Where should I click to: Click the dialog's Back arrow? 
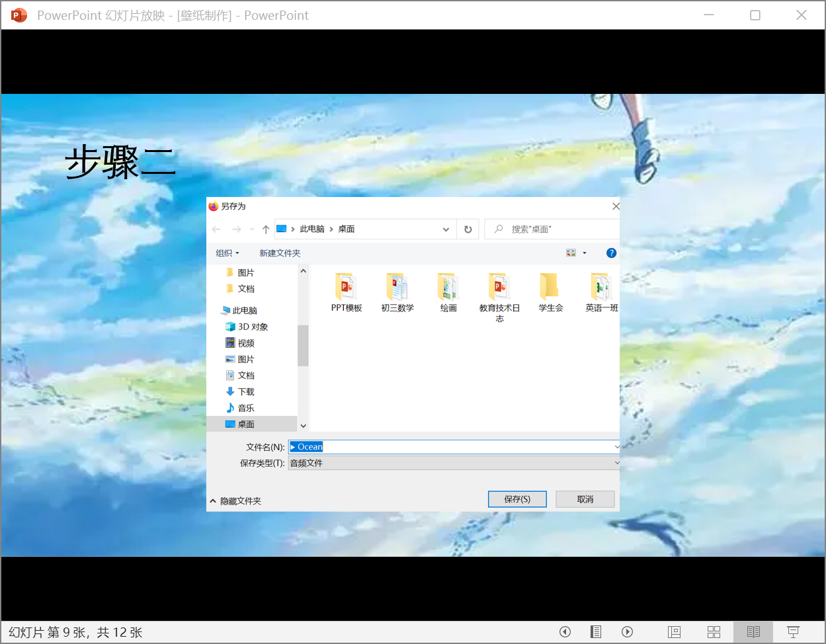click(216, 229)
